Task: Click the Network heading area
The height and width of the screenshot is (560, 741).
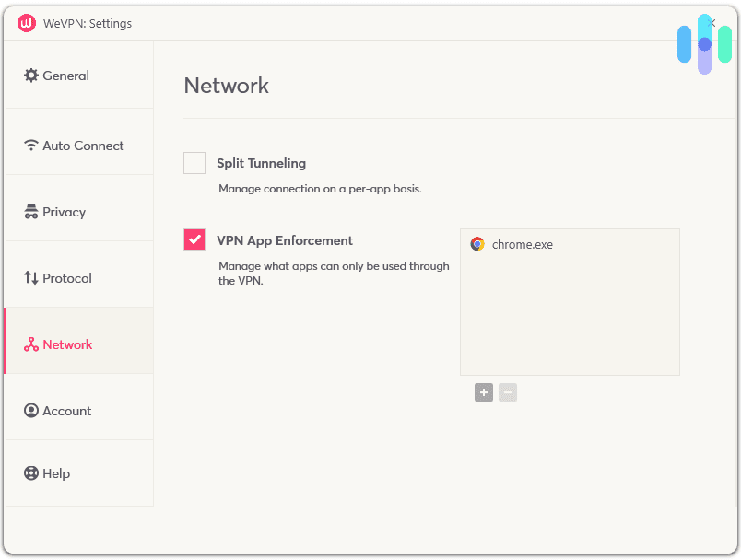Action: tap(226, 86)
